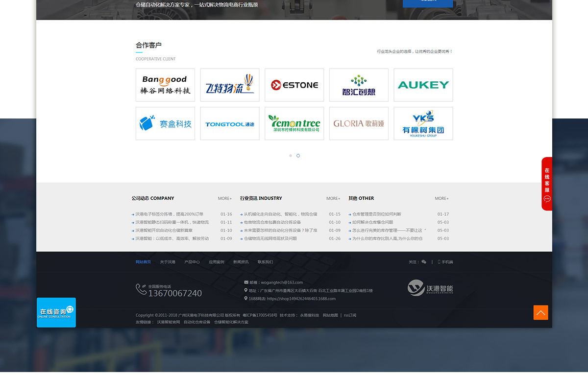Open the 飞特物流 client logo
This screenshot has width=588, height=375.
coord(230,85)
